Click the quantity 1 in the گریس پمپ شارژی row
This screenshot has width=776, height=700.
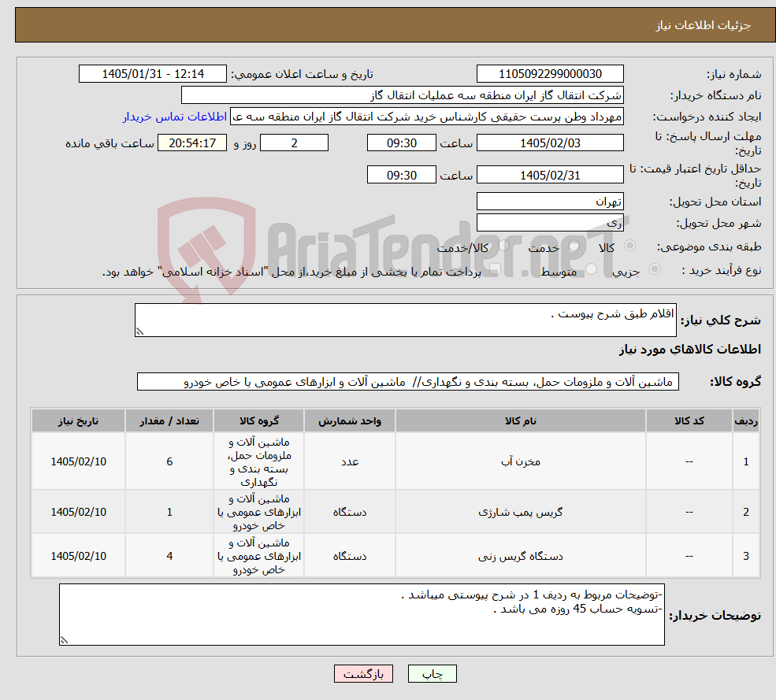(169, 512)
